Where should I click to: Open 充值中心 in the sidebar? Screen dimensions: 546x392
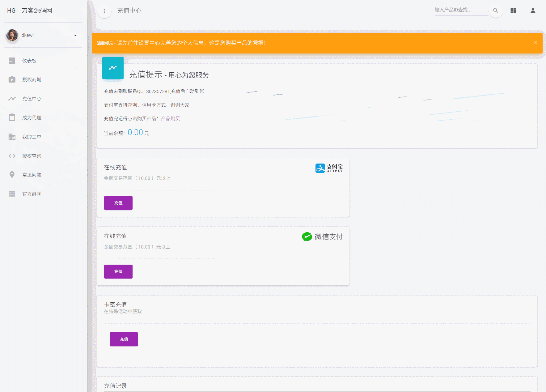click(x=32, y=99)
